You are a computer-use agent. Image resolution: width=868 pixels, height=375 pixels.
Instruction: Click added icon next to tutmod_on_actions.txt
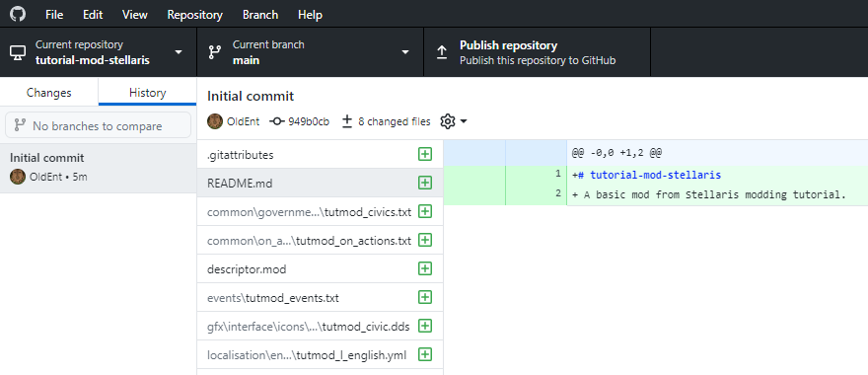(x=424, y=240)
